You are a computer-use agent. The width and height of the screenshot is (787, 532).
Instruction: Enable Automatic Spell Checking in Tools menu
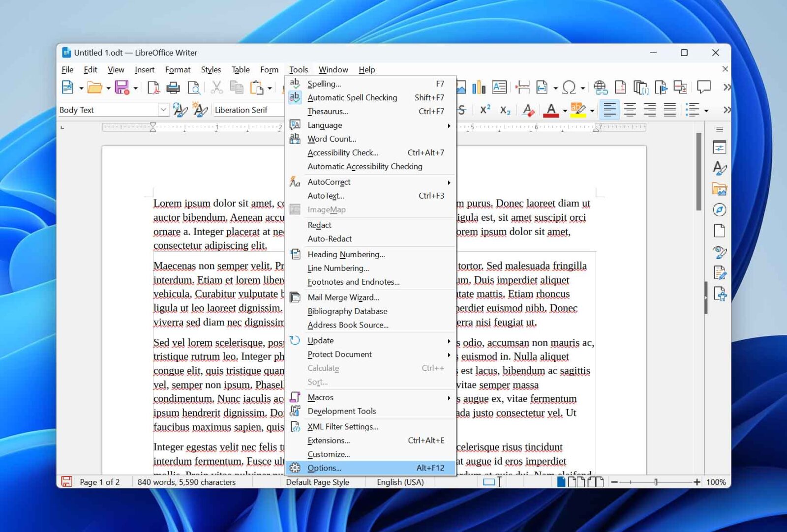(x=352, y=97)
